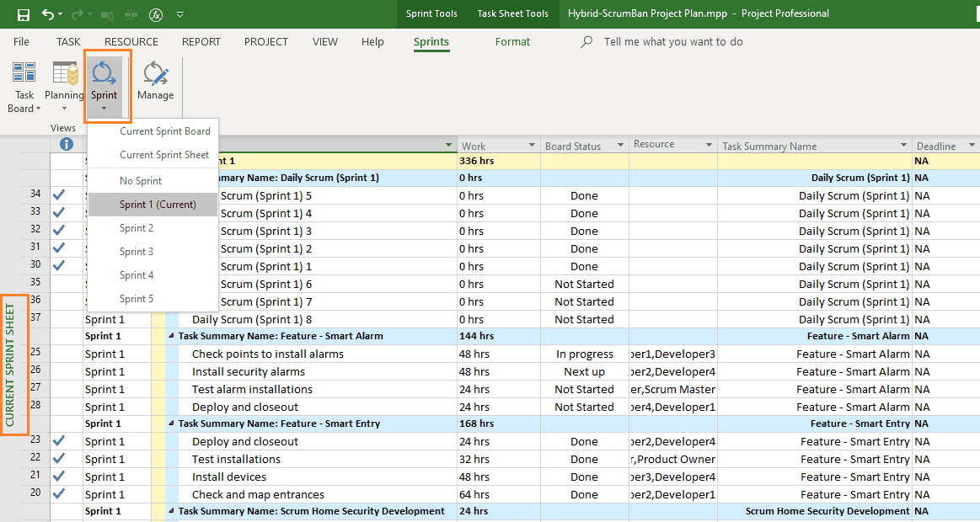
Task: Click the Sprint views button
Action: tap(104, 88)
